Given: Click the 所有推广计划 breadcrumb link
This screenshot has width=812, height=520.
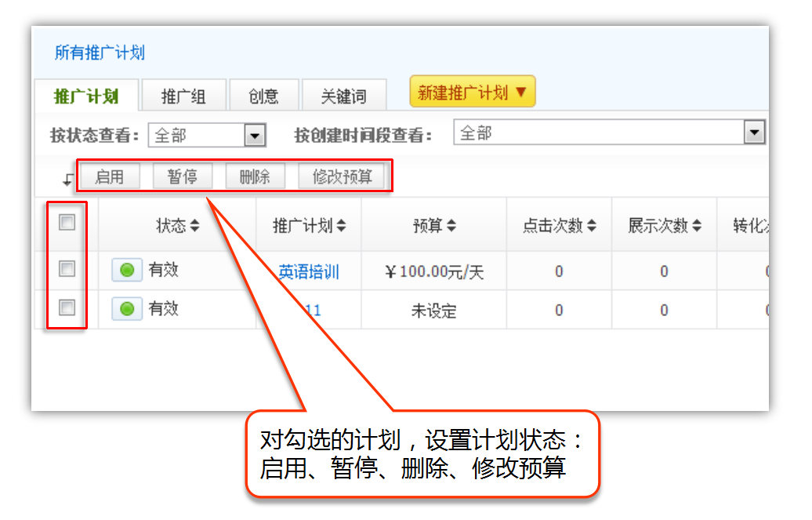Looking at the screenshot, I should (100, 53).
